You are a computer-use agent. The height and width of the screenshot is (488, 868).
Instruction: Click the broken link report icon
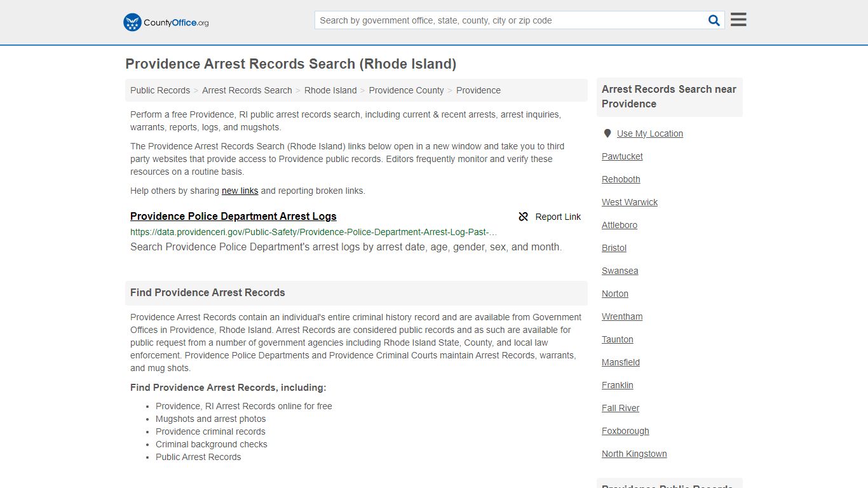[524, 217]
